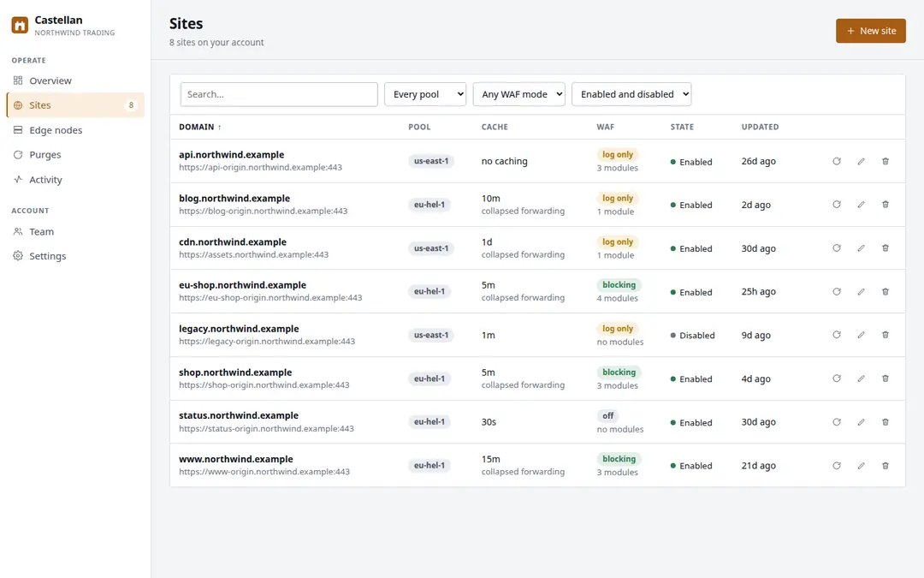Click the Castellan logo icon
Image resolution: width=924 pixels, height=578 pixels.
(x=20, y=26)
